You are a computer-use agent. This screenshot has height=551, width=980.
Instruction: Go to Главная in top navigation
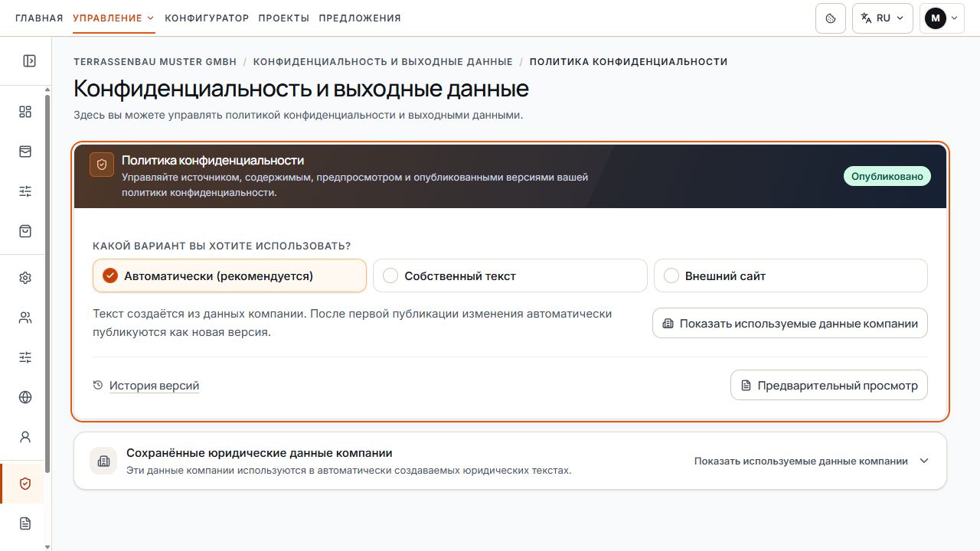click(x=39, y=18)
